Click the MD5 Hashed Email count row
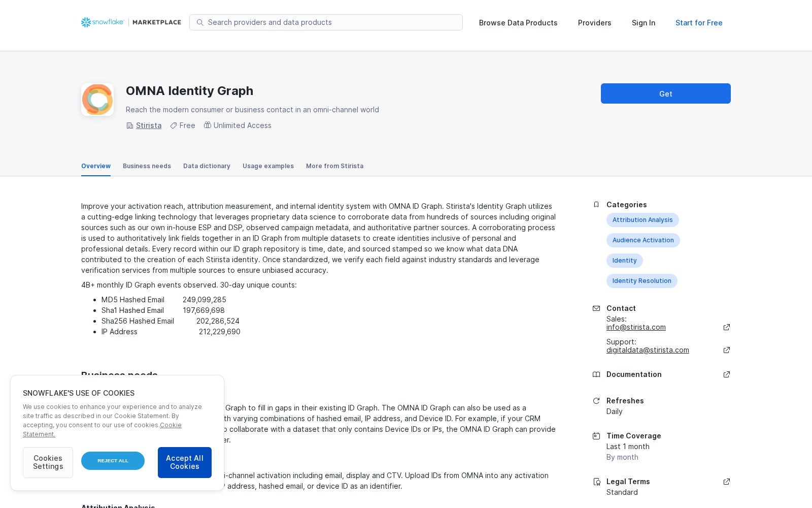The height and width of the screenshot is (508, 812). pyautogui.click(x=164, y=300)
